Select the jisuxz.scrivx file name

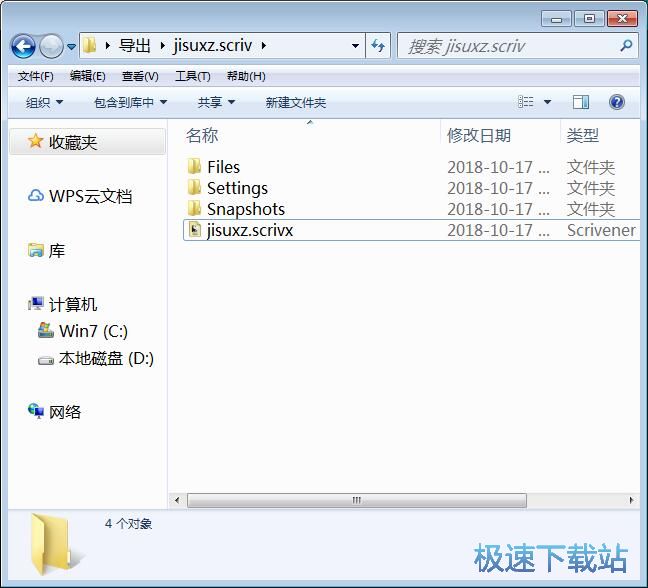[250, 230]
